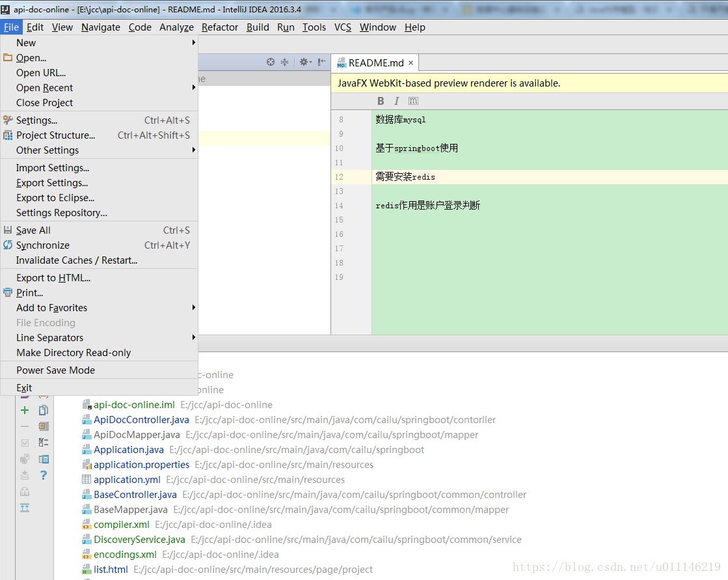
Task: Select ApiDocMapper.java in changes list
Action: tap(137, 435)
